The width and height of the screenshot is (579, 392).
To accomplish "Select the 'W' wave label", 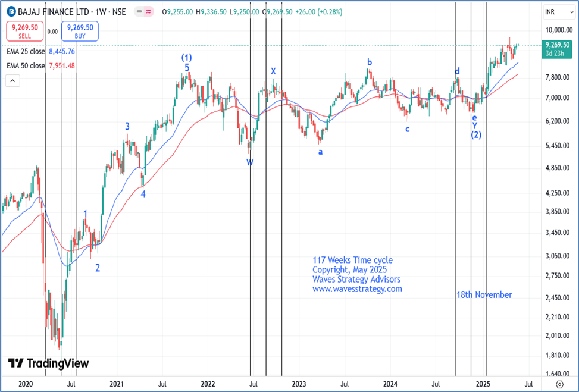I will point(250,162).
